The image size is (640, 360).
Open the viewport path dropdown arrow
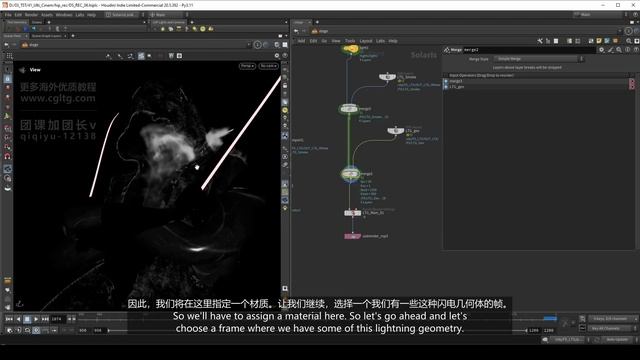249,45
